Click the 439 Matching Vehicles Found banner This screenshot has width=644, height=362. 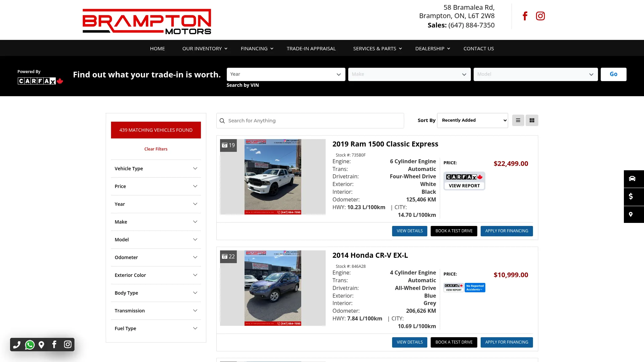[x=156, y=130]
